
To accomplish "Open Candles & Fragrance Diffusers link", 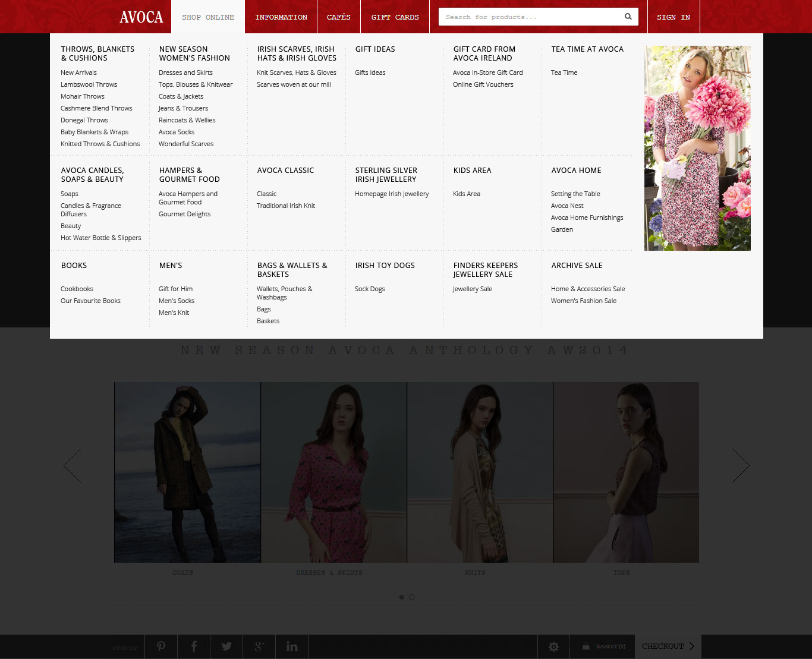I will (91, 210).
